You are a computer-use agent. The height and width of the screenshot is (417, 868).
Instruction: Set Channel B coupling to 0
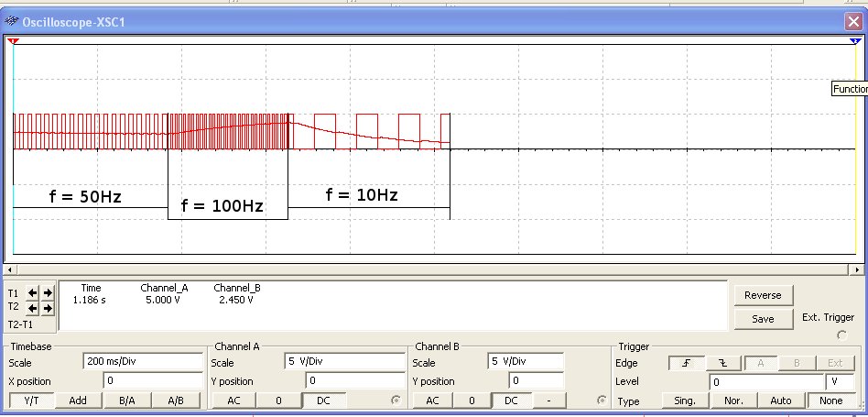(472, 401)
